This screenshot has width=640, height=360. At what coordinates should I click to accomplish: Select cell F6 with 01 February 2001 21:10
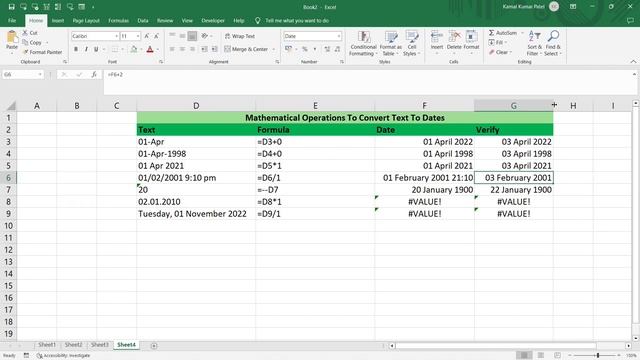point(424,178)
